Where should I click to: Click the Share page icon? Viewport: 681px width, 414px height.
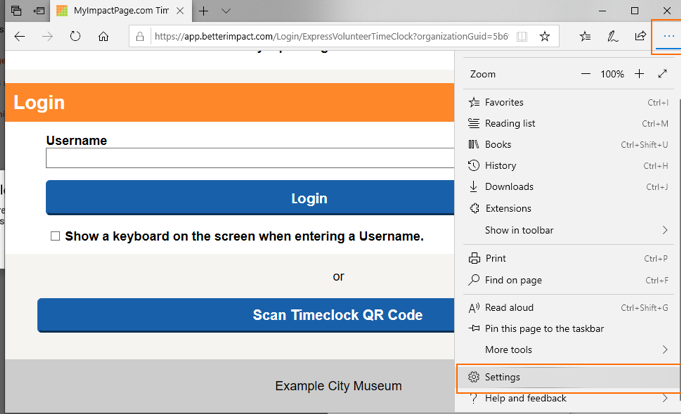(640, 36)
